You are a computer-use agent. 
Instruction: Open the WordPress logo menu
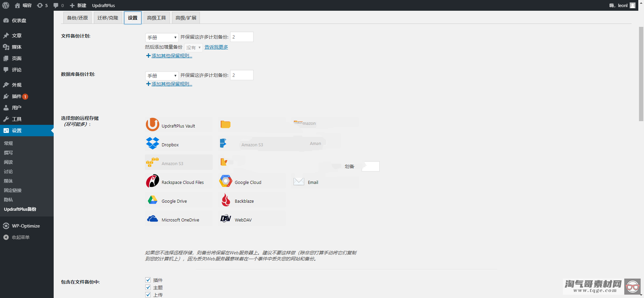(6, 5)
